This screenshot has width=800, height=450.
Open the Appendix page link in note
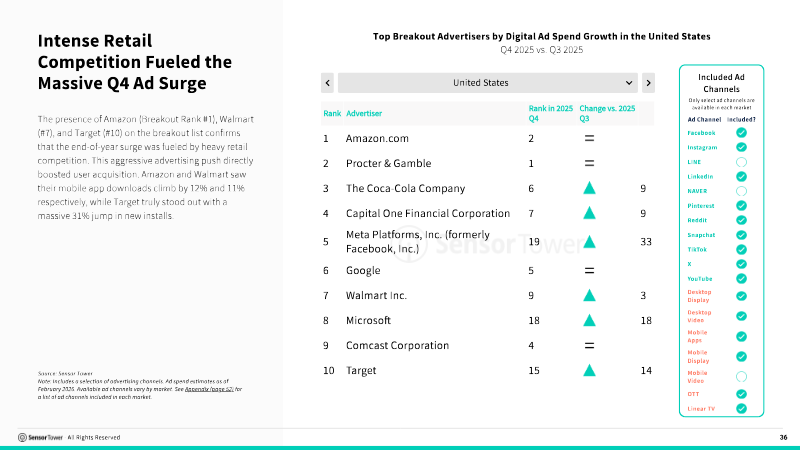209,389
